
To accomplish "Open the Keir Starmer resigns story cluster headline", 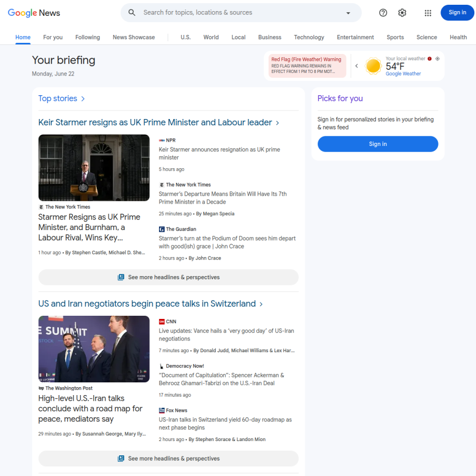I will 155,122.
